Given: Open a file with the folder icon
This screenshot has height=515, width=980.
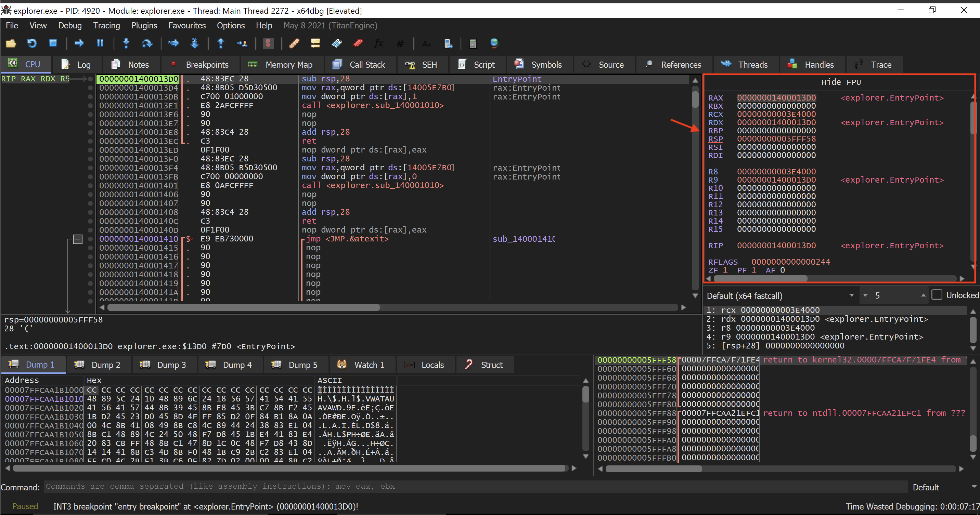Looking at the screenshot, I should point(11,43).
